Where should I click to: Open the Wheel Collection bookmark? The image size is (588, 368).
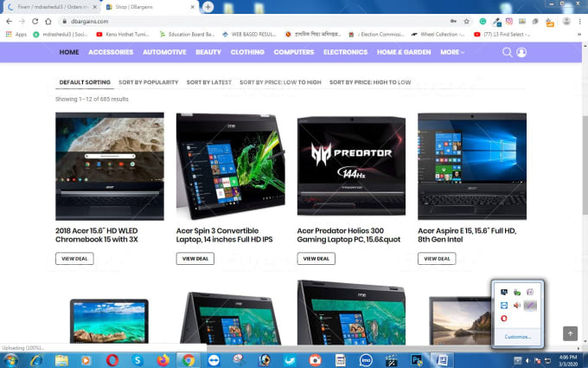[438, 34]
